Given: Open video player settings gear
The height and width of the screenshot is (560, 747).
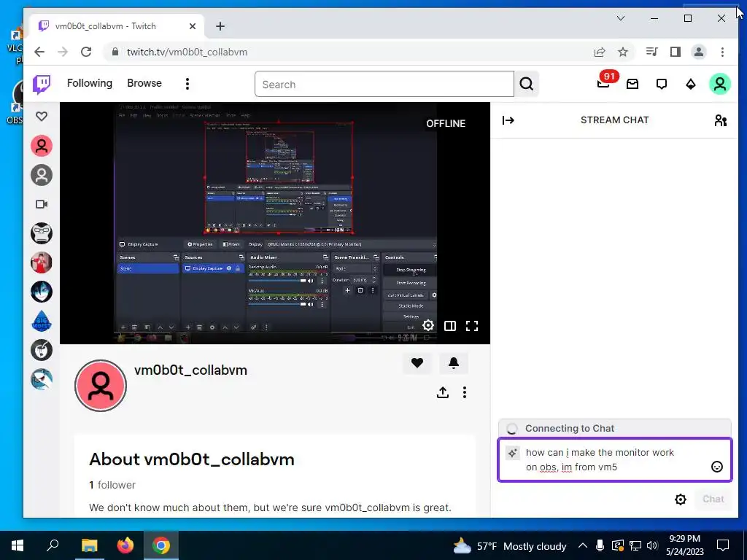Looking at the screenshot, I should pos(428,325).
